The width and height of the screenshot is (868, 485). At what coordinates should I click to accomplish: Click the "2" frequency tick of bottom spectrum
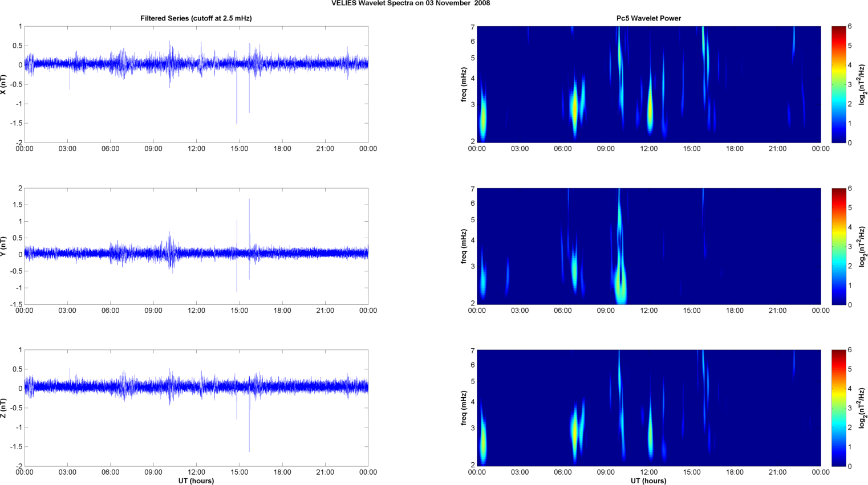click(x=473, y=465)
